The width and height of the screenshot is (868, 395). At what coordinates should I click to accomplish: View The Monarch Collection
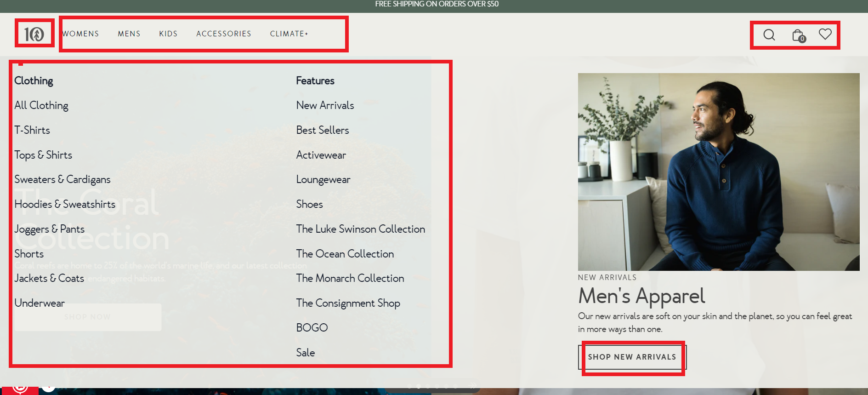coord(350,278)
